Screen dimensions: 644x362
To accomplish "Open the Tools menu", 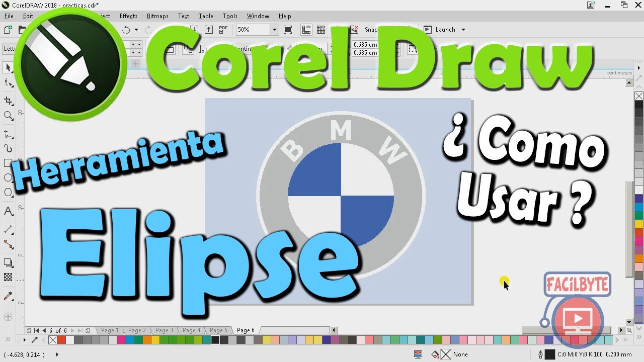I will pos(230,16).
